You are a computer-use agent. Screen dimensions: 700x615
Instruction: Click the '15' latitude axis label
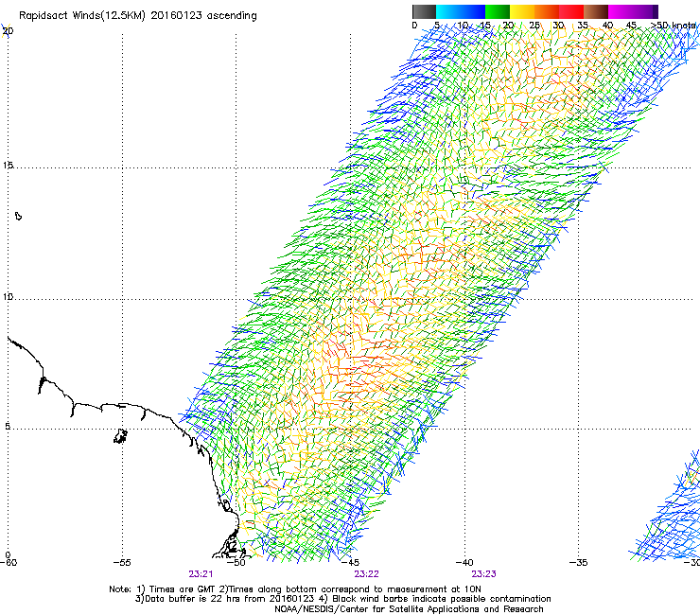(8, 166)
